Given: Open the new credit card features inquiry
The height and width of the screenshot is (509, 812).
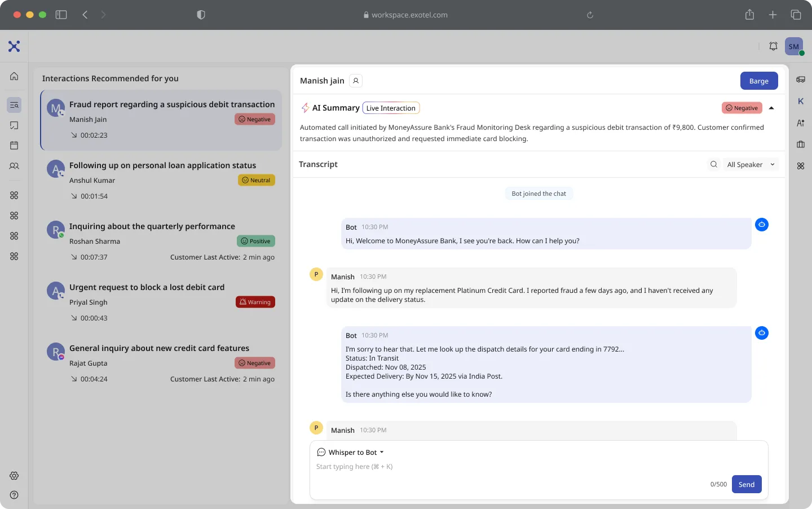Looking at the screenshot, I should [x=161, y=363].
